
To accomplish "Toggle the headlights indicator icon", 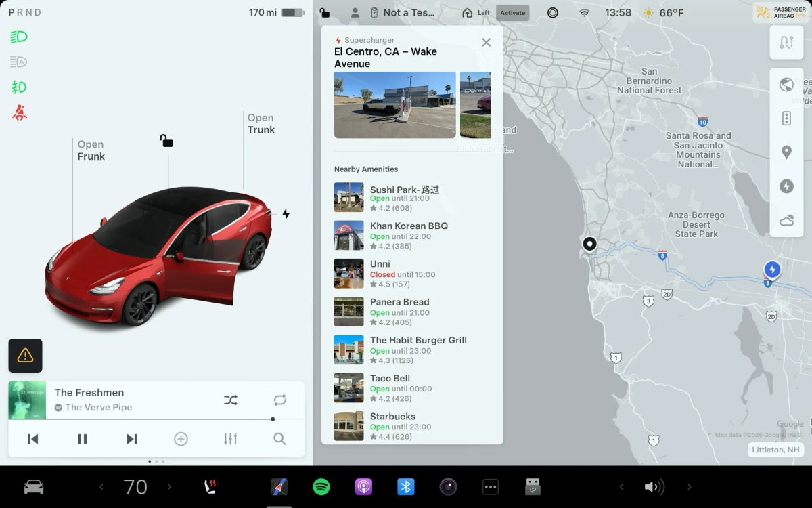I will point(18,37).
